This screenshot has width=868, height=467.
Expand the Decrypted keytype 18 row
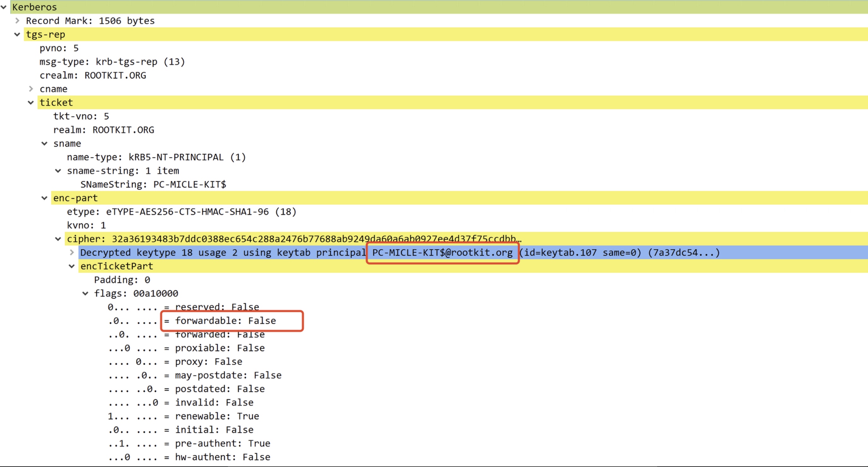coord(72,252)
